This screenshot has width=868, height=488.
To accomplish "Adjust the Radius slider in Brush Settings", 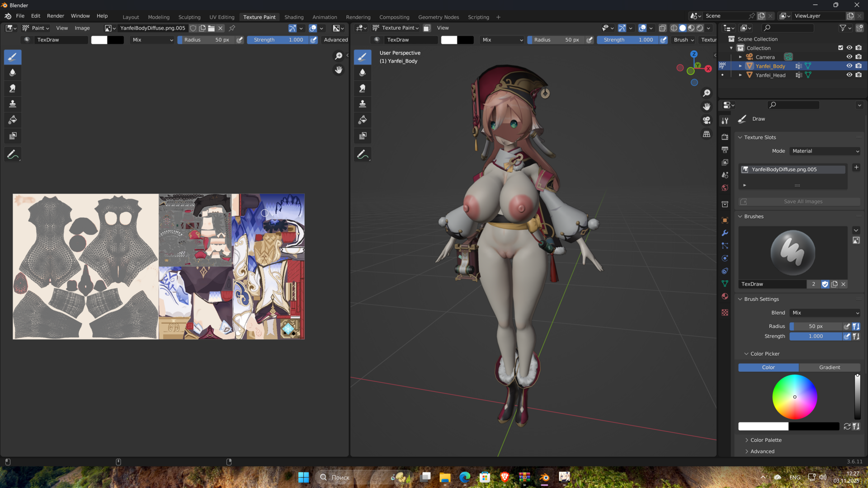I will 816,326.
